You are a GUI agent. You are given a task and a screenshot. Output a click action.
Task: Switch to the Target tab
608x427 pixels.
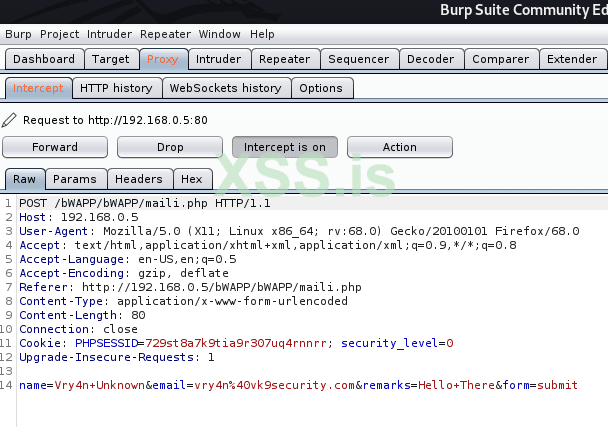(111, 59)
